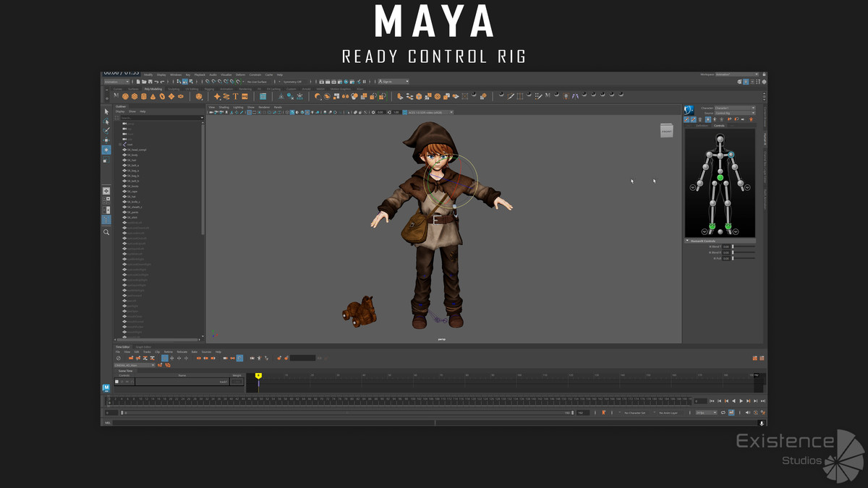Image resolution: width=868 pixels, height=488 pixels.
Task: Activate the Move tool in toolbox
Action: click(106, 140)
